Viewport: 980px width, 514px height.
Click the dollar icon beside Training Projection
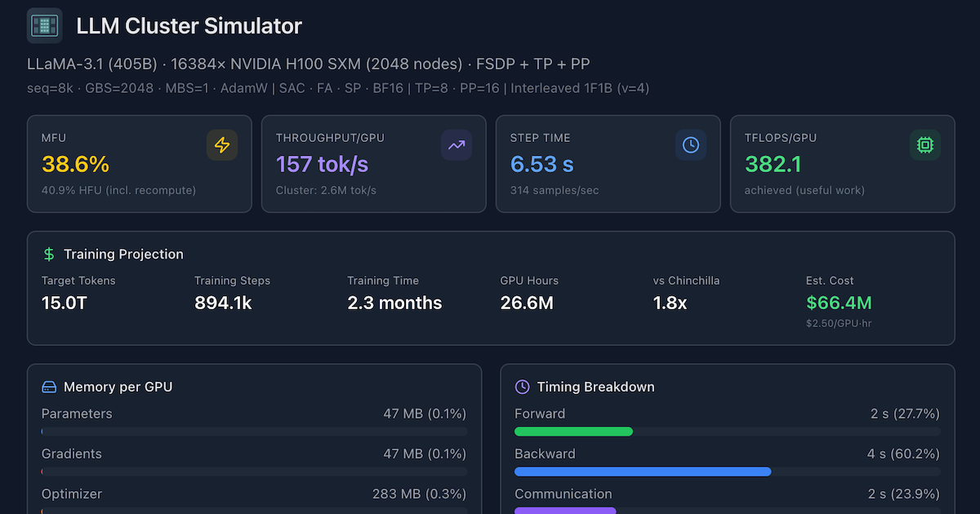click(x=48, y=254)
